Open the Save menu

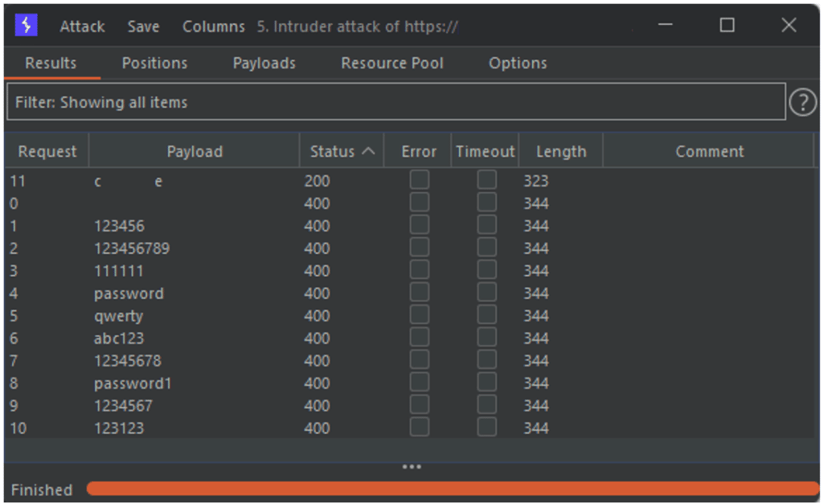pyautogui.click(x=143, y=27)
